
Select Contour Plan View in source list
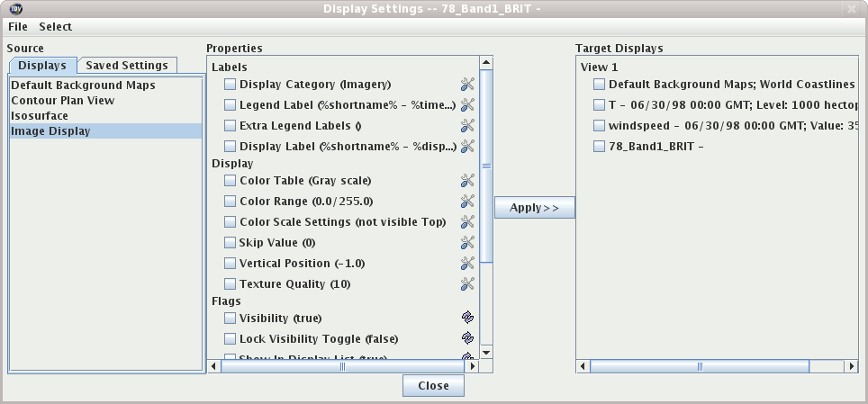[x=63, y=101]
